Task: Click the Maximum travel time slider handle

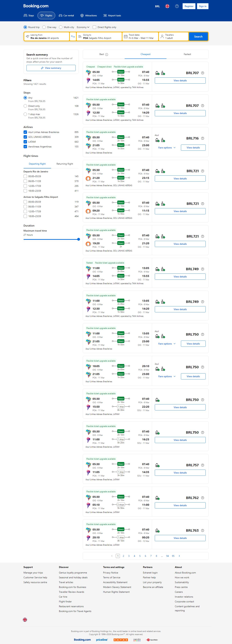Action: [78, 239]
